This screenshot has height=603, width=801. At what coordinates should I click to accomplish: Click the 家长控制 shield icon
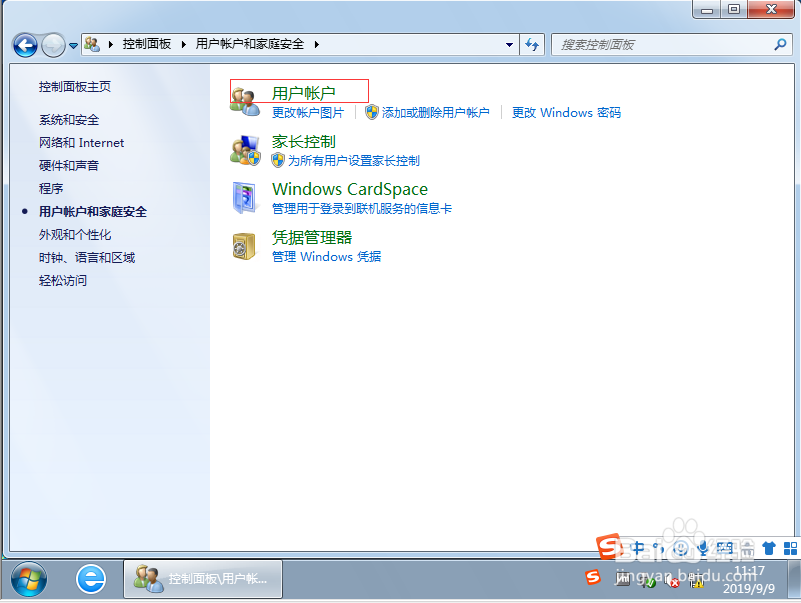245,150
